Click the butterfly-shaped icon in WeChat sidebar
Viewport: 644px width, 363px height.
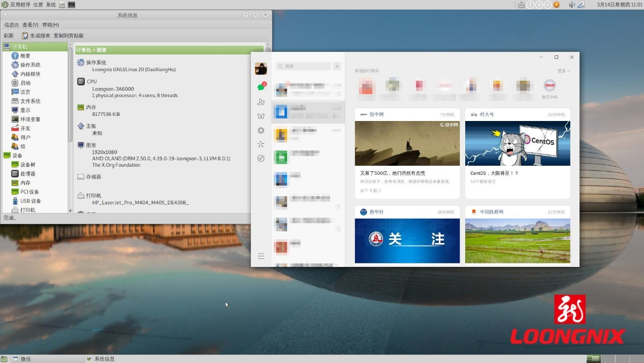click(261, 116)
